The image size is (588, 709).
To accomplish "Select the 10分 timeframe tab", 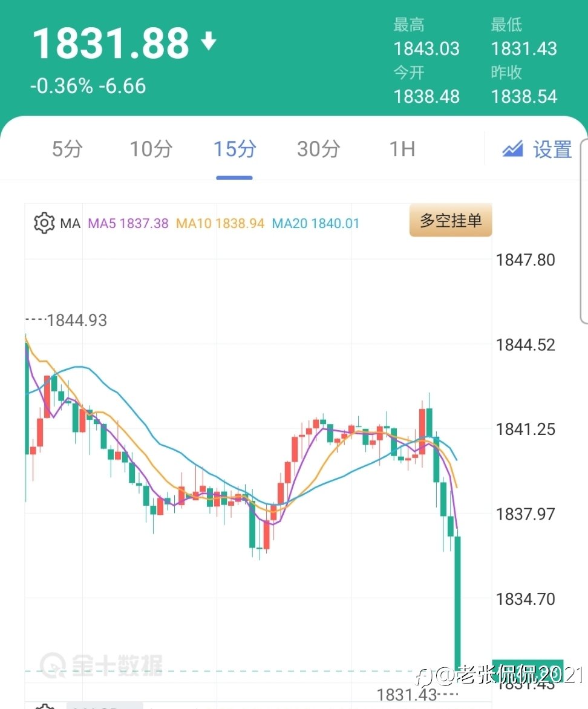I will 151,149.
